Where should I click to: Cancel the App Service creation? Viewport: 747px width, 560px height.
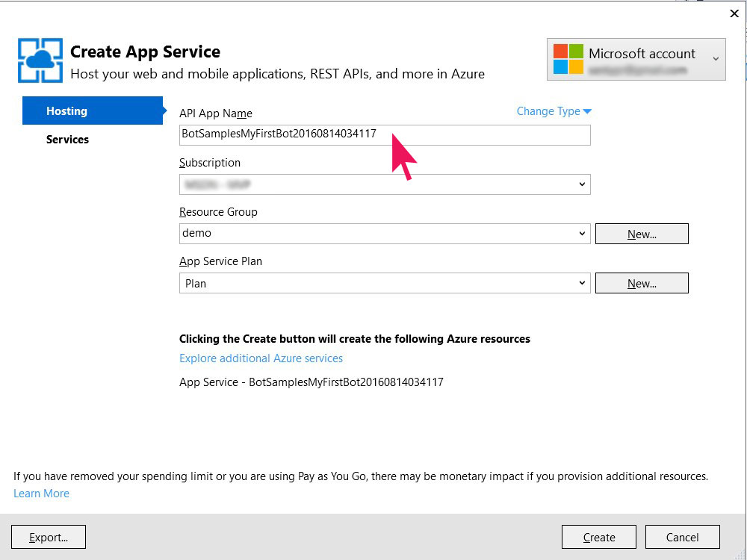pos(682,537)
